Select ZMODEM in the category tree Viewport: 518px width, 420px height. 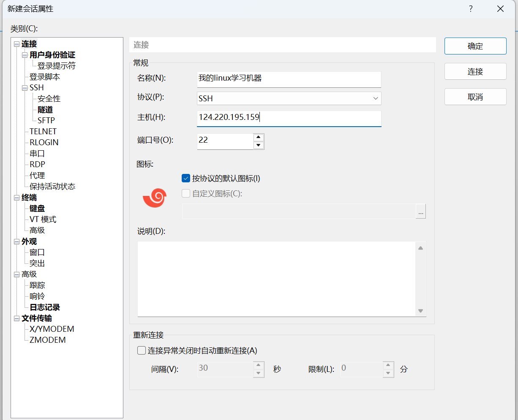48,340
